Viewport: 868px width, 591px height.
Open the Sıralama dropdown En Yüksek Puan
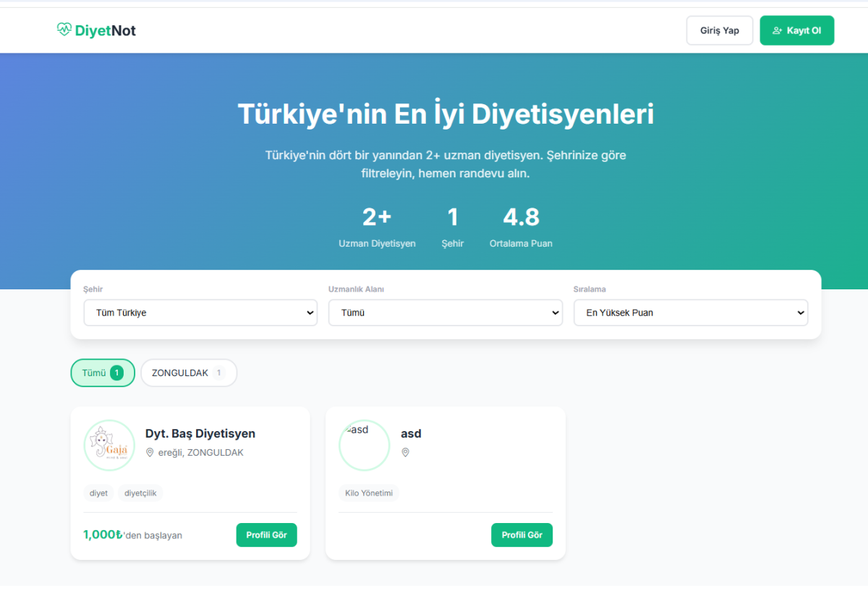(x=690, y=313)
